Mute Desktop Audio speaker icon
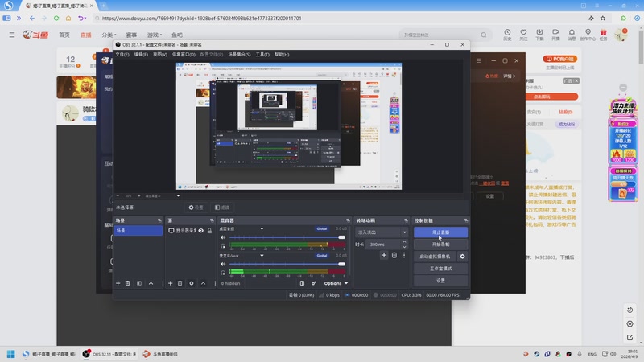 (223, 237)
